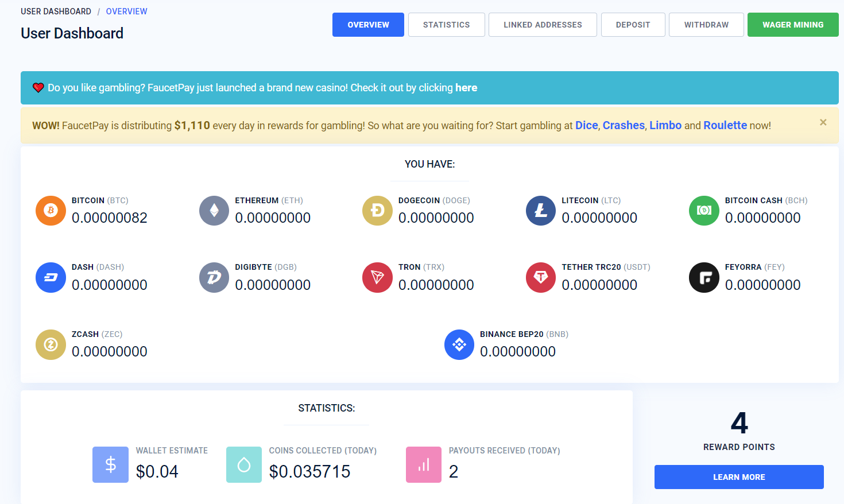Click the Litecoin icon

(x=541, y=210)
